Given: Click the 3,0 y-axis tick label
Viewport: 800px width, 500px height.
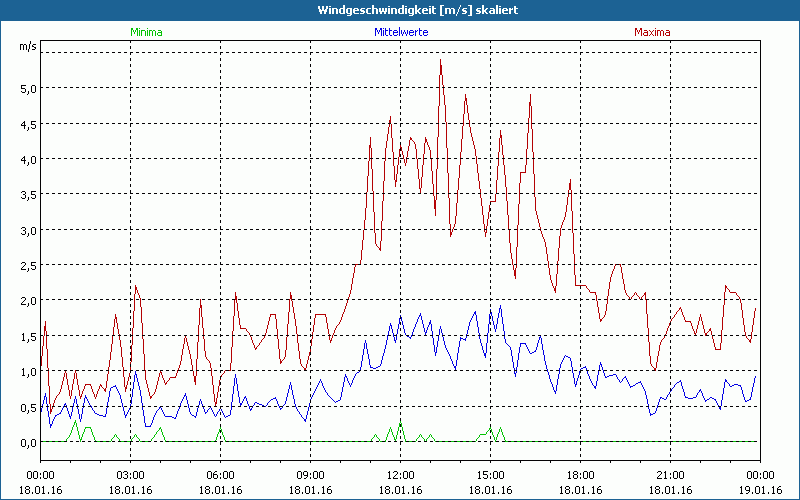Looking at the screenshot, I should coord(28,230).
